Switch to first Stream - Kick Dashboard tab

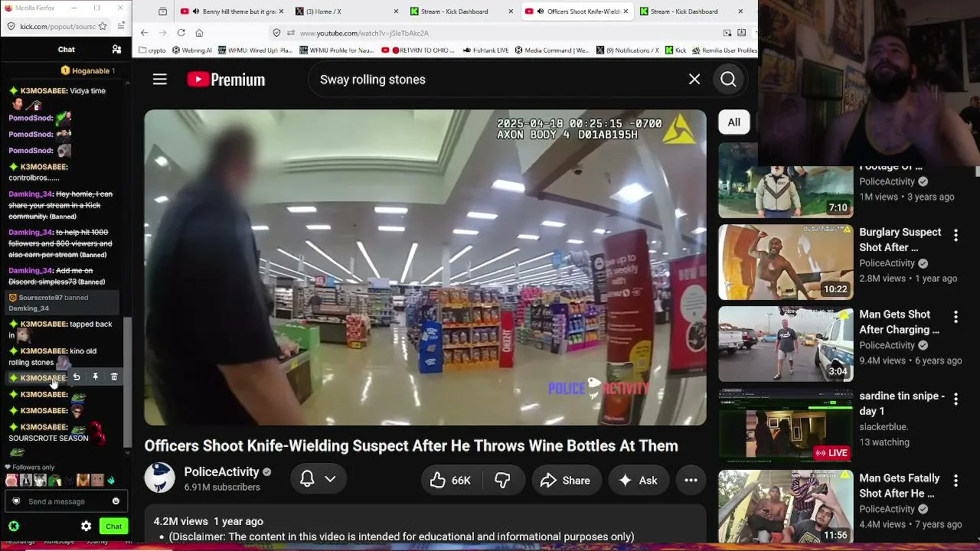click(x=462, y=11)
